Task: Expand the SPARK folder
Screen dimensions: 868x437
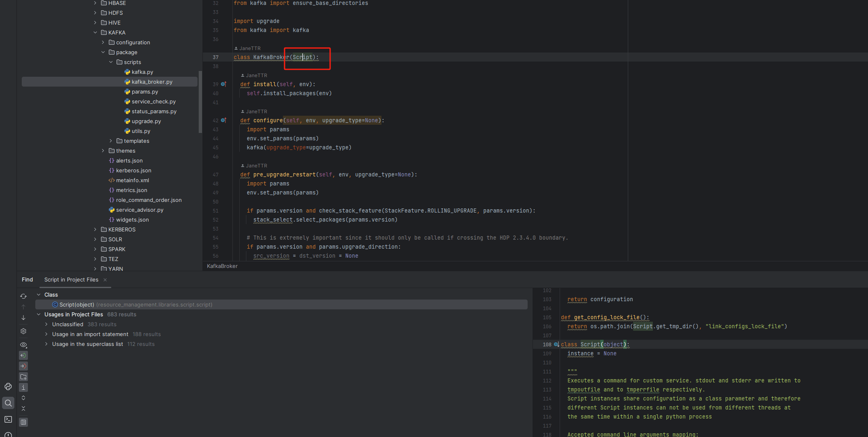Action: tap(95, 249)
